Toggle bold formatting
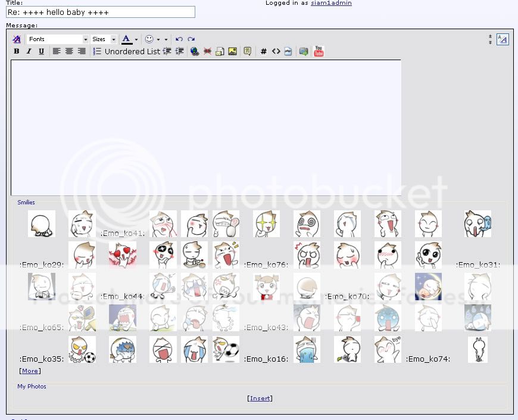 tap(17, 52)
